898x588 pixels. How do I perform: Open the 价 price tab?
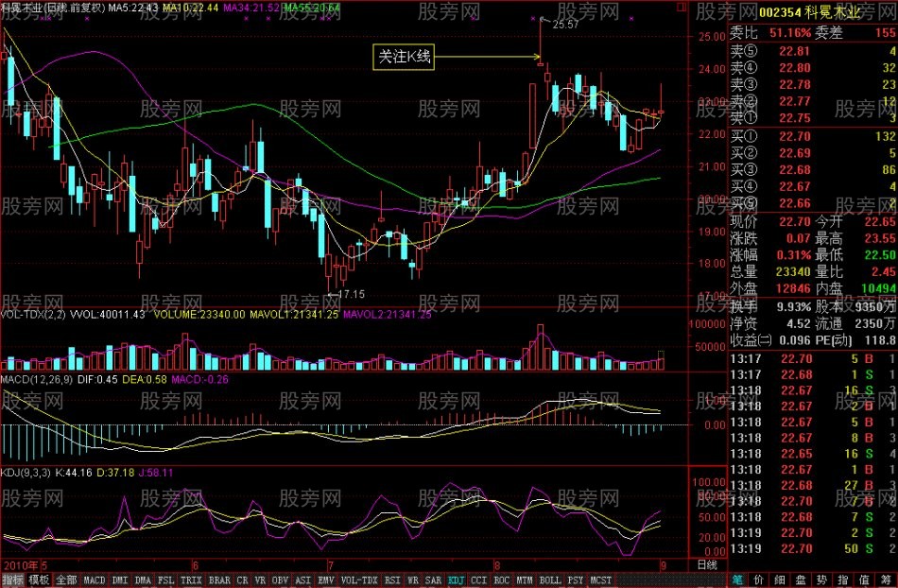759,580
